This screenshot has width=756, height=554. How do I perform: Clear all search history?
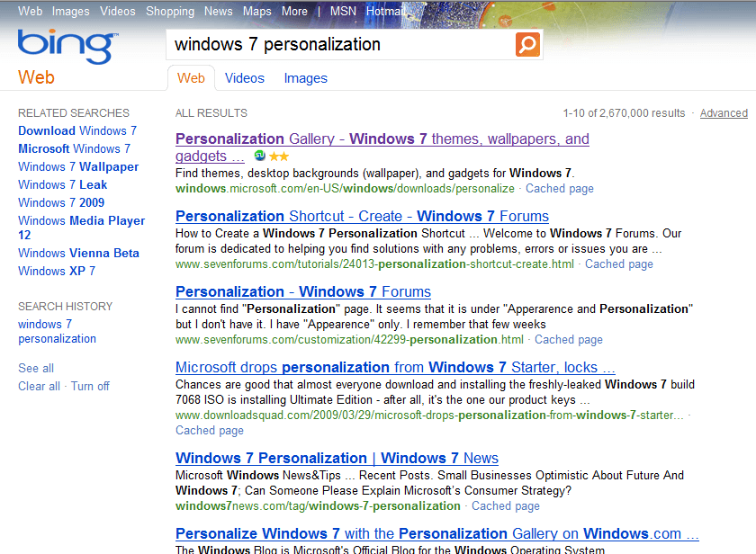coord(39,387)
